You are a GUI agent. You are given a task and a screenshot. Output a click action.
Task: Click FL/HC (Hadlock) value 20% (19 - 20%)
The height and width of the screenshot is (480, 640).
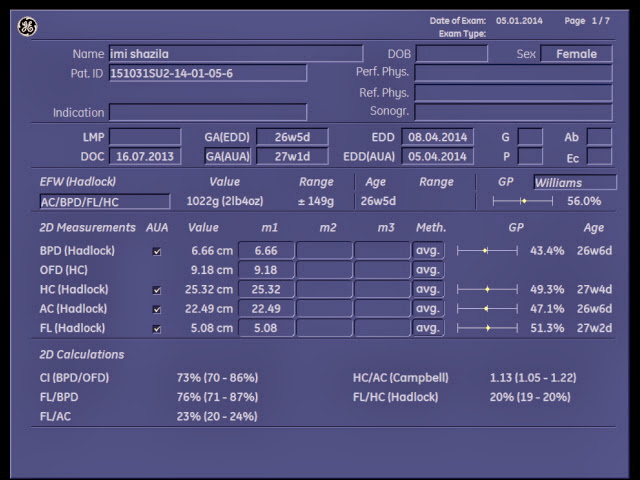click(530, 397)
